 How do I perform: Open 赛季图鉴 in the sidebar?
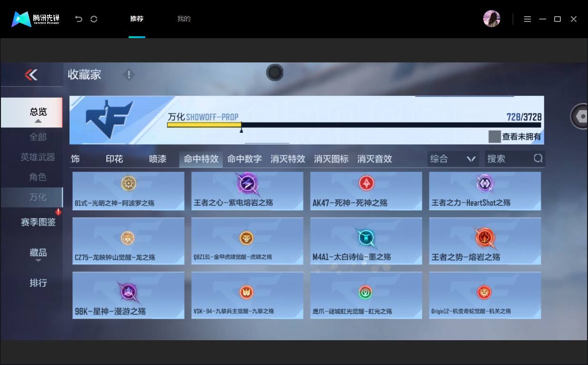(x=38, y=223)
